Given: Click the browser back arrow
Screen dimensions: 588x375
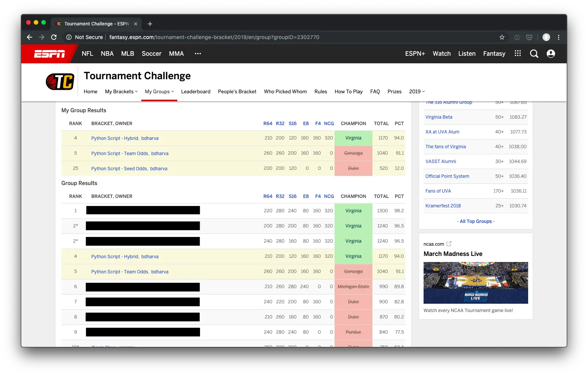Looking at the screenshot, I should 30,37.
